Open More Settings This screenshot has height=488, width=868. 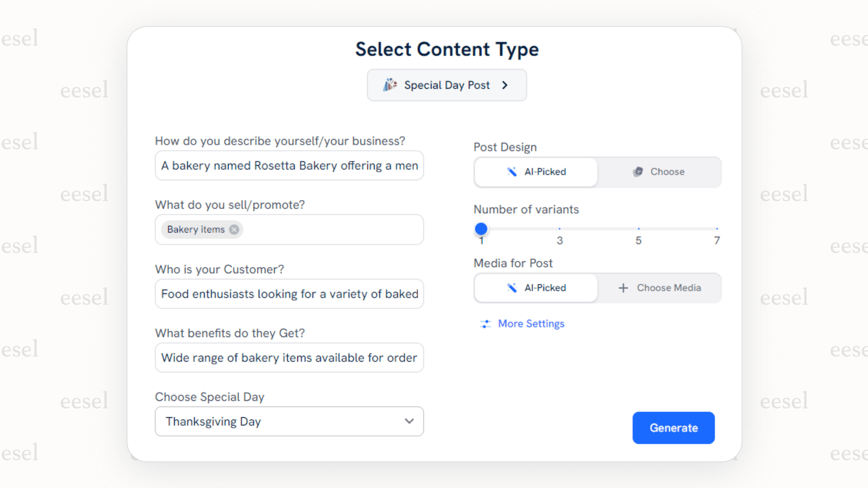[531, 324]
